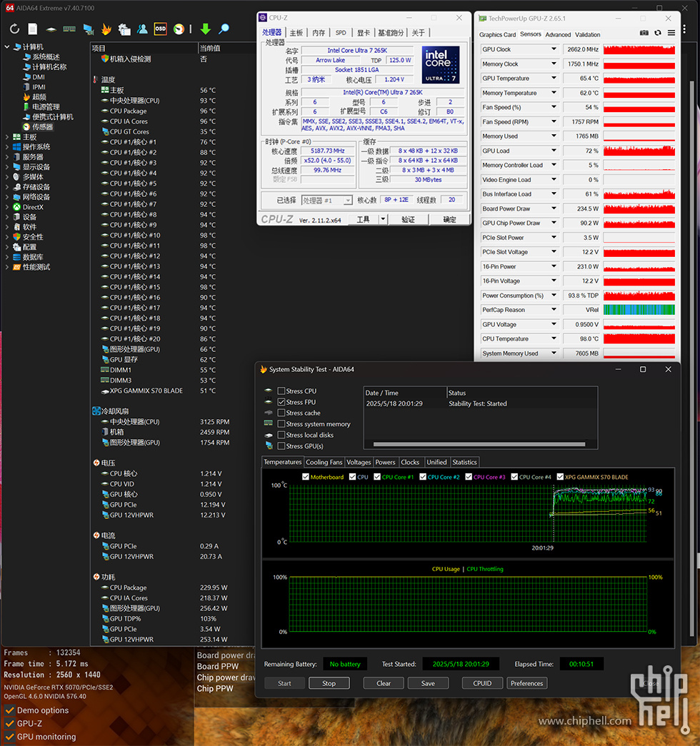Click the flame icon in System Stability Test title

(x=264, y=369)
